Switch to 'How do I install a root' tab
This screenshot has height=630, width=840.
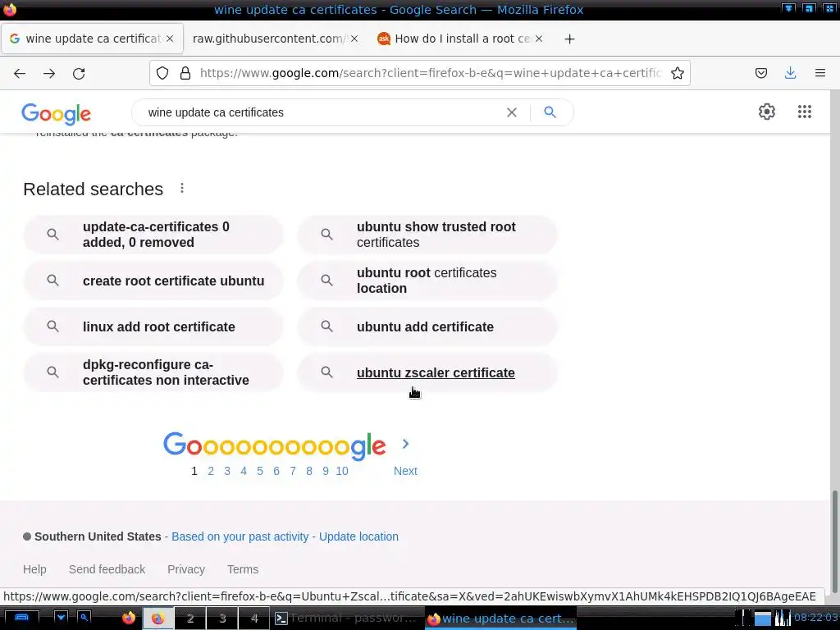(x=462, y=39)
